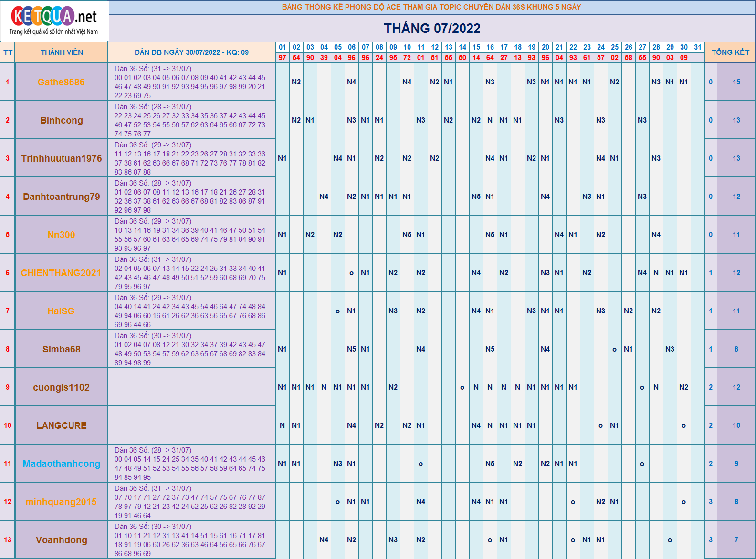This screenshot has height=559, width=756.
Task: Select member name Danhtoantrung79
Action: point(62,197)
